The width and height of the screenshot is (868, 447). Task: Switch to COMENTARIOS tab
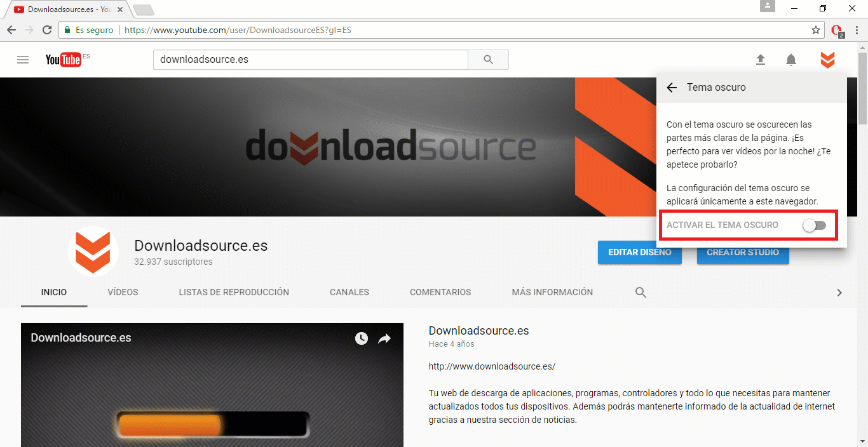click(x=440, y=292)
